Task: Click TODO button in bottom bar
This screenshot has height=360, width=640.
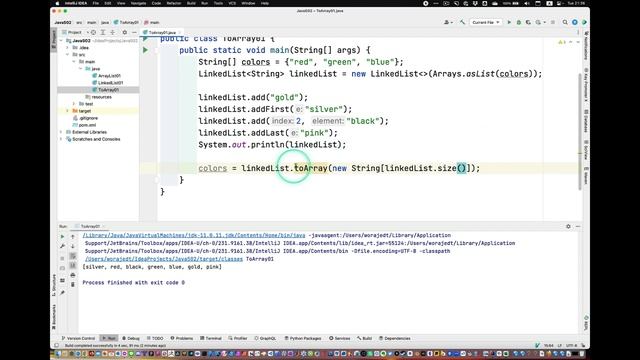Action: [x=155, y=338]
